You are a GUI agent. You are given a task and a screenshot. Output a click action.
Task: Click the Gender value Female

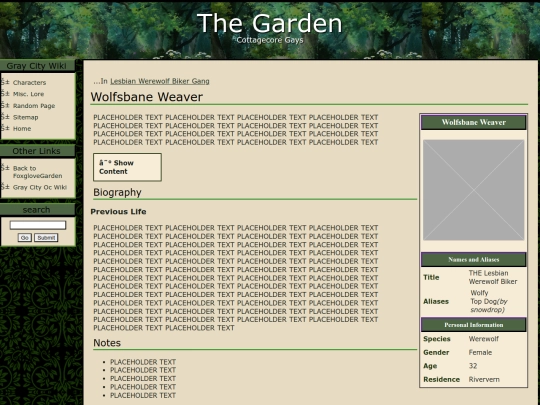coord(480,352)
